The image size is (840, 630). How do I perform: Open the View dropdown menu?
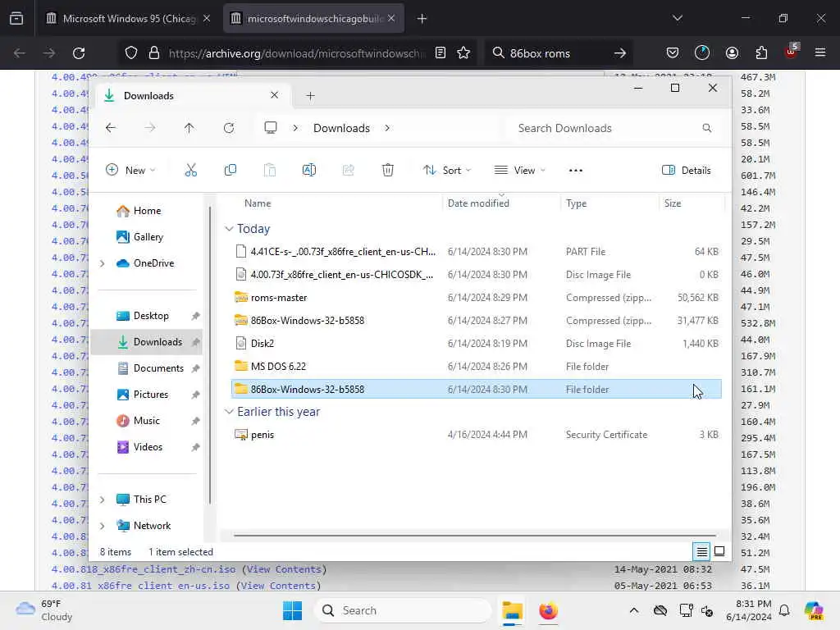click(519, 171)
